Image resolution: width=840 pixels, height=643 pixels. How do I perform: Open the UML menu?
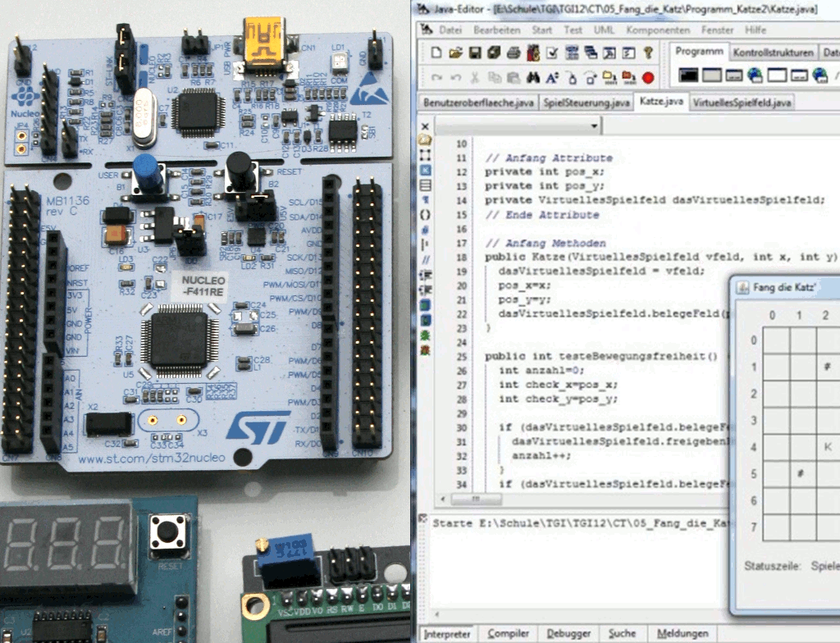tap(604, 30)
